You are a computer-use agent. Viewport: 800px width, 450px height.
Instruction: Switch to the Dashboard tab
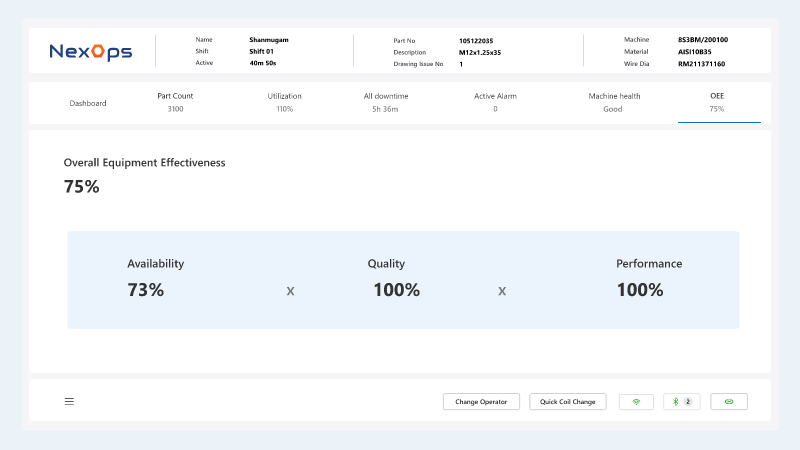[88, 103]
